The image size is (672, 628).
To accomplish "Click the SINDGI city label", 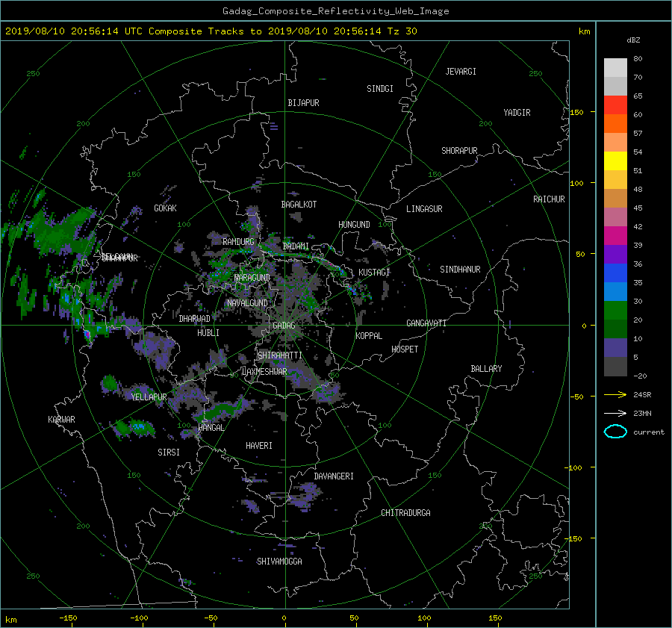I will (x=380, y=89).
